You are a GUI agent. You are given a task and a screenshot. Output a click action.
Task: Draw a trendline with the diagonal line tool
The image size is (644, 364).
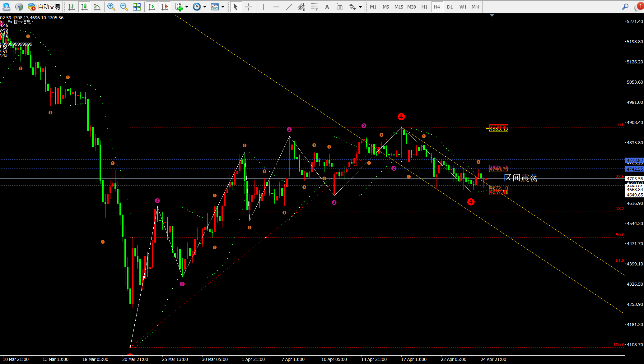(289, 7)
